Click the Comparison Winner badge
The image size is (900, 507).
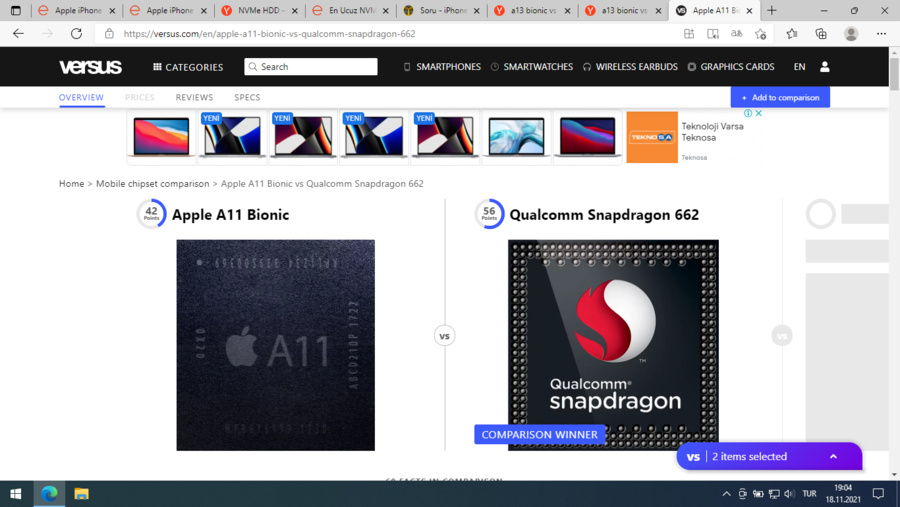pos(539,435)
